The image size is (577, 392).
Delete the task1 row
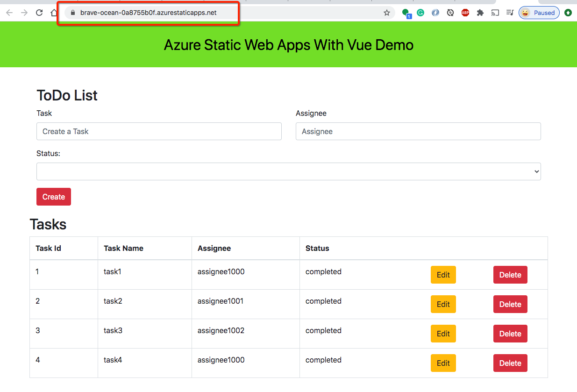(x=510, y=275)
